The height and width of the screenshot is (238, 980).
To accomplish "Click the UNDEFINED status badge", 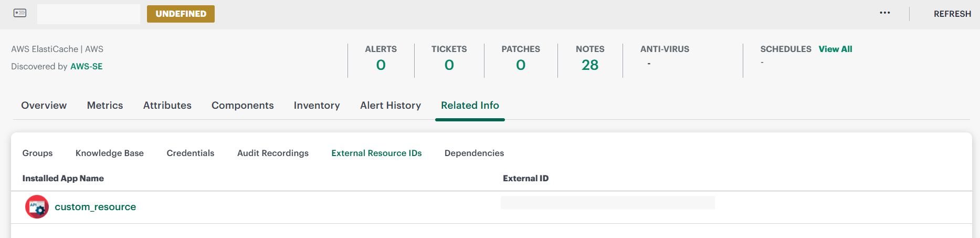I will pos(181,14).
